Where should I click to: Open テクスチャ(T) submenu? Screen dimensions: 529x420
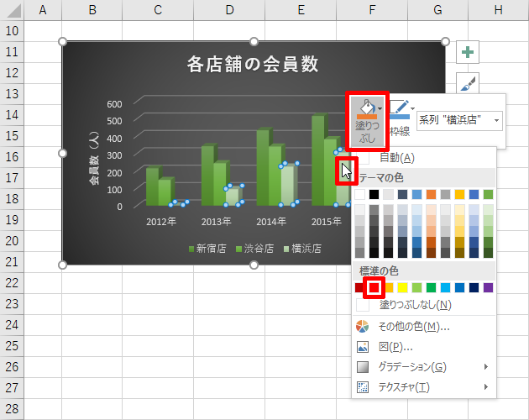tap(424, 387)
